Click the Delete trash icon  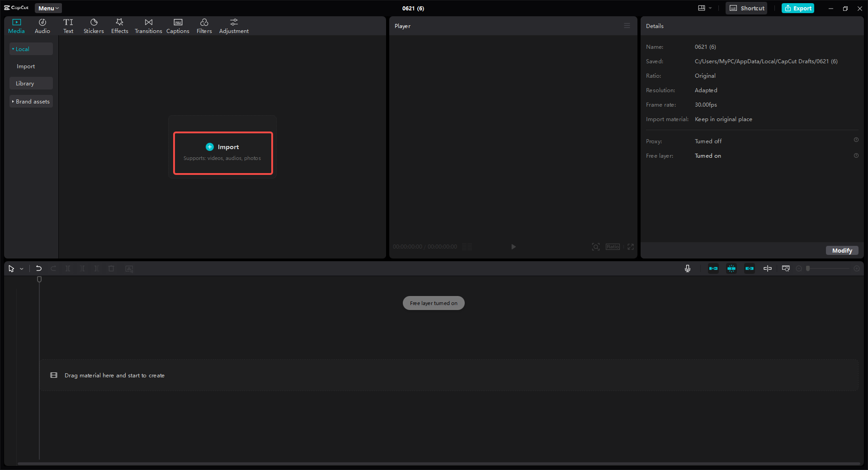click(111, 268)
